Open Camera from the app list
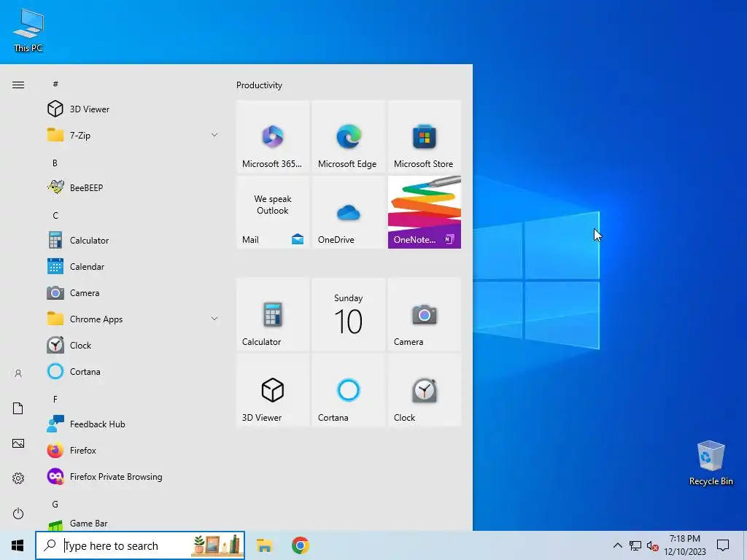 133,292
